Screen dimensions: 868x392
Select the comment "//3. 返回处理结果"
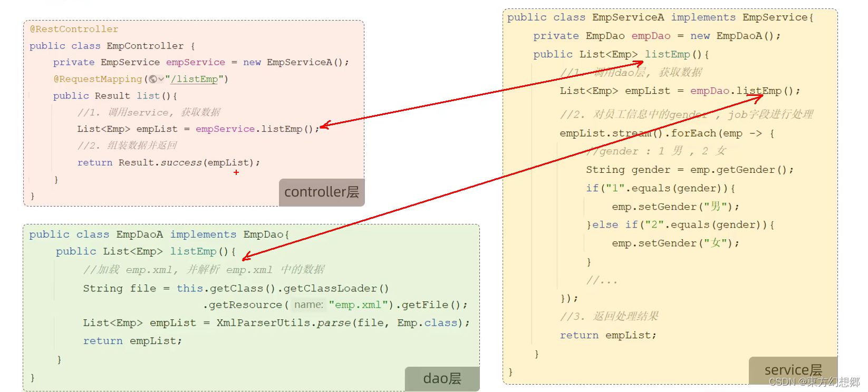click(609, 316)
